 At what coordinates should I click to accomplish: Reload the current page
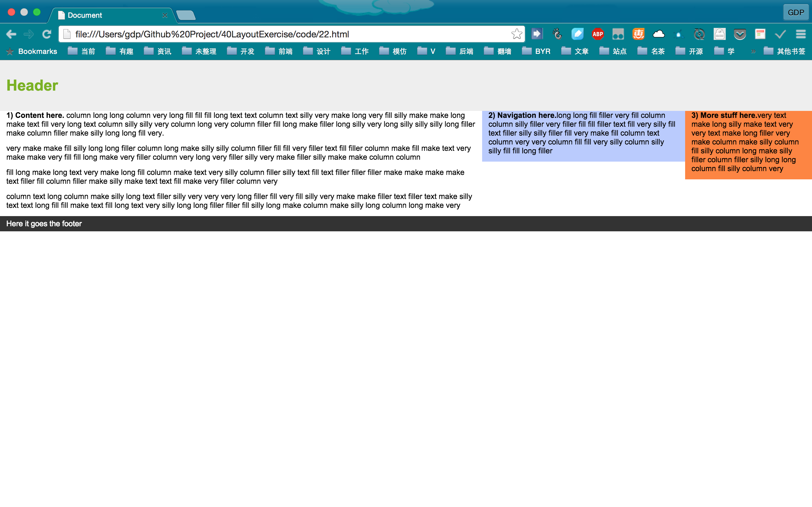[47, 34]
